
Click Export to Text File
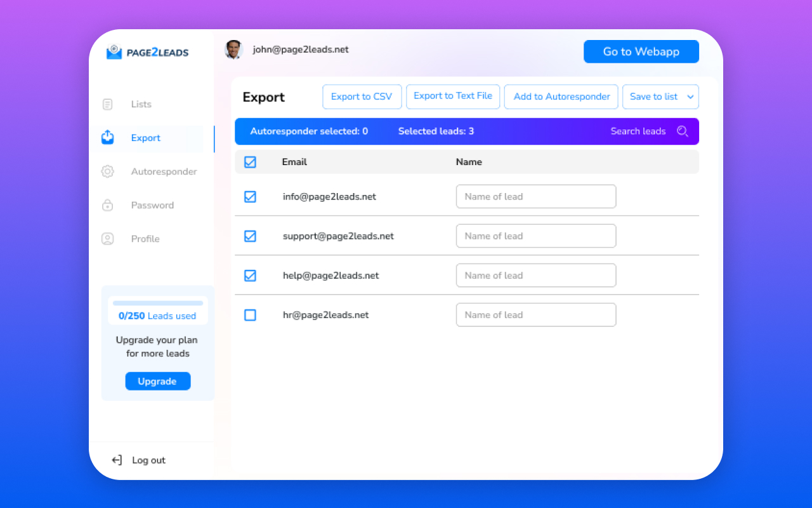tap(453, 96)
